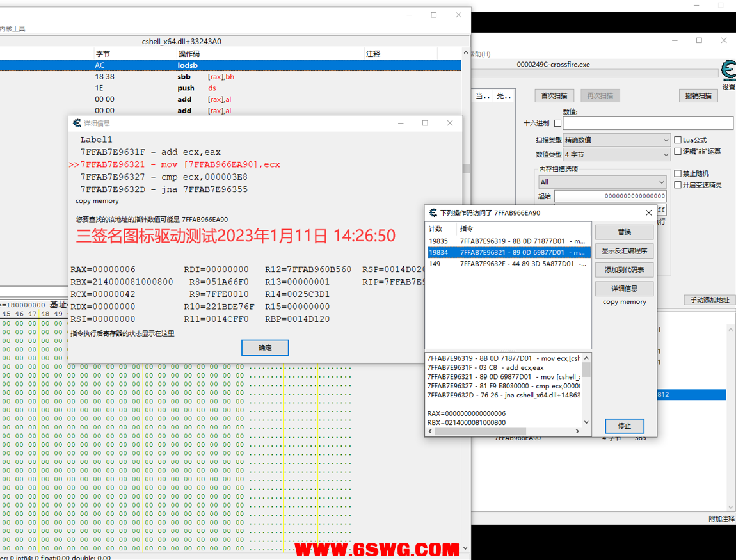Screen dimensions: 736x560
Task: Click the disassembler scrollbar up arrow
Action: (x=466, y=53)
